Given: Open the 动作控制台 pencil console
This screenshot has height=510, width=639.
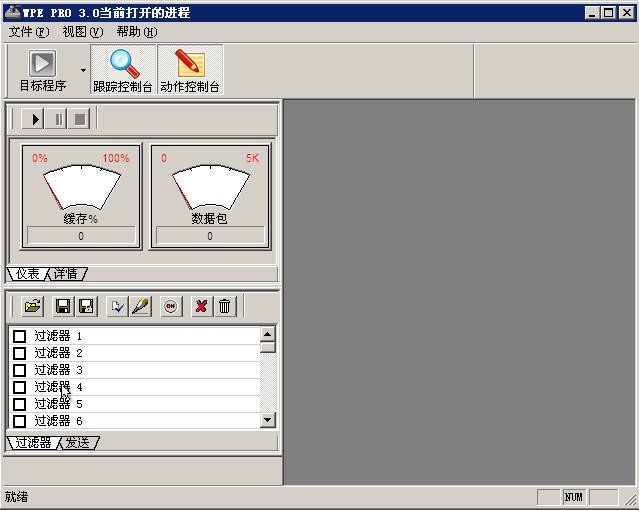Looking at the screenshot, I should click(x=189, y=71).
